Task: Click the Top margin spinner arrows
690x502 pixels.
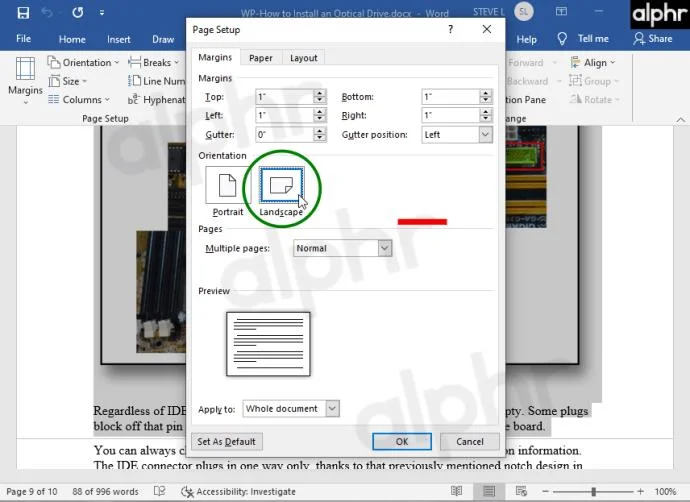Action: coord(320,97)
